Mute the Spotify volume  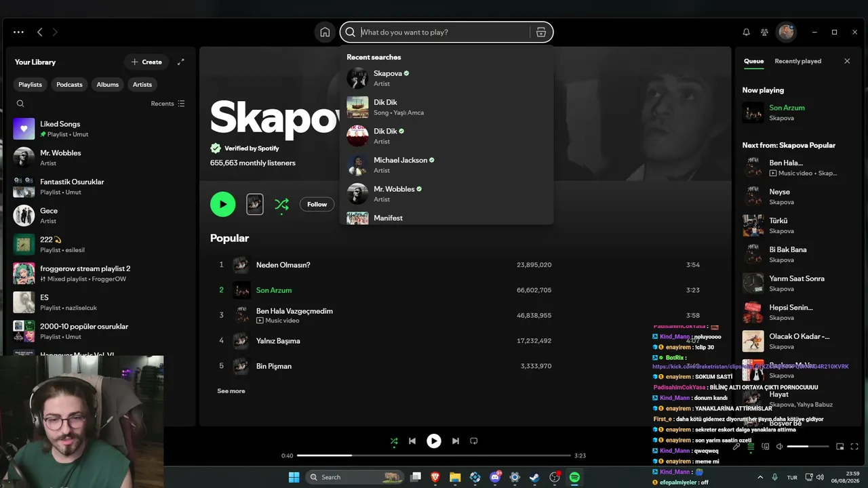779,447
